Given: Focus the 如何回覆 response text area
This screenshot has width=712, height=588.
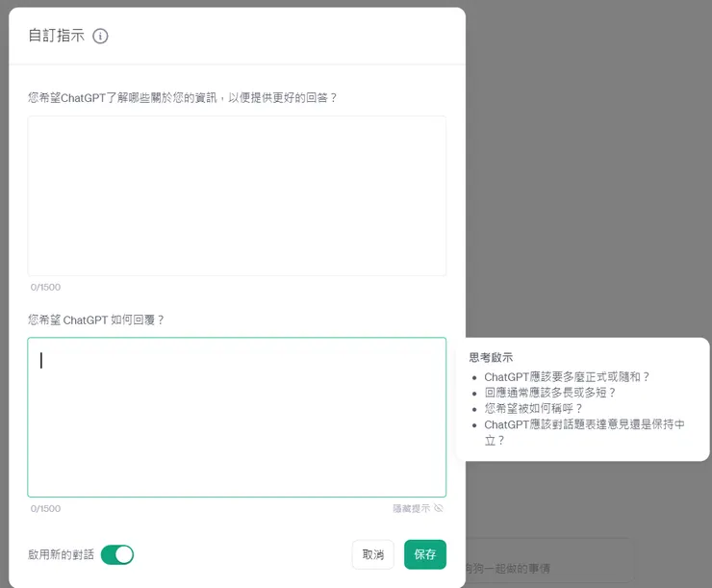Looking at the screenshot, I should [x=237, y=418].
